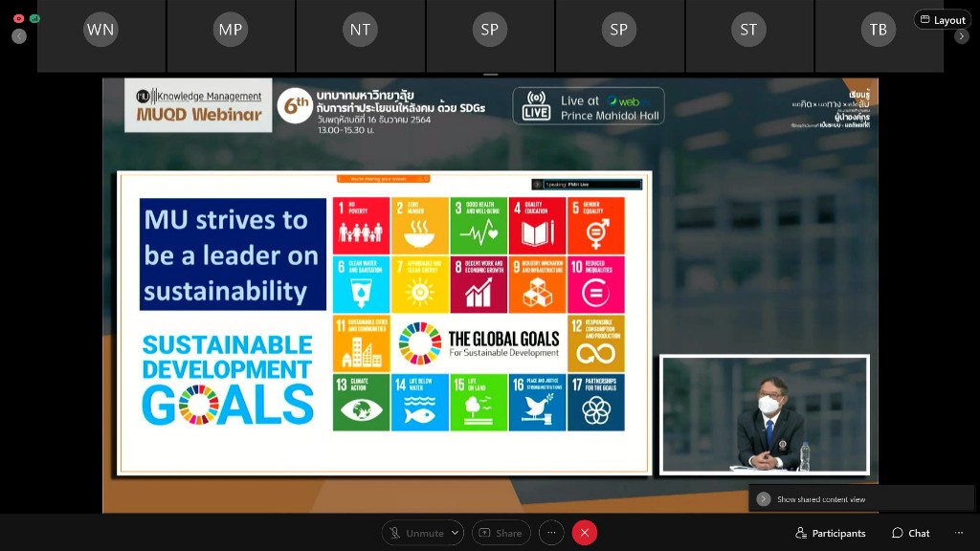Toggle the Participants panel
The width and height of the screenshot is (980, 551).
pyautogui.click(x=830, y=533)
